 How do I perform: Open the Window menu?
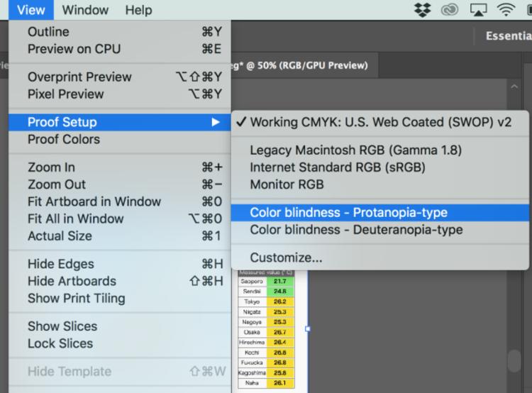85,10
